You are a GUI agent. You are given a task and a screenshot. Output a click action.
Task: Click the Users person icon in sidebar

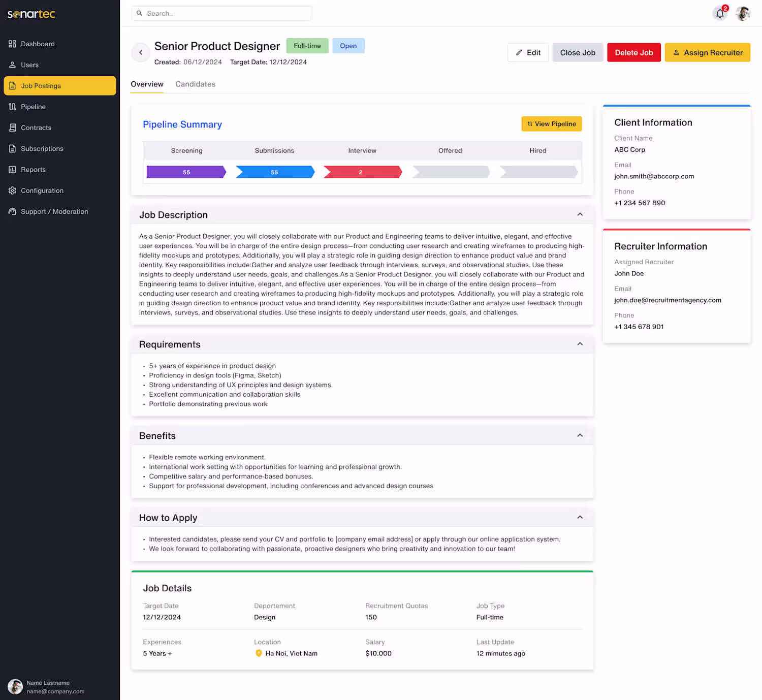12,65
